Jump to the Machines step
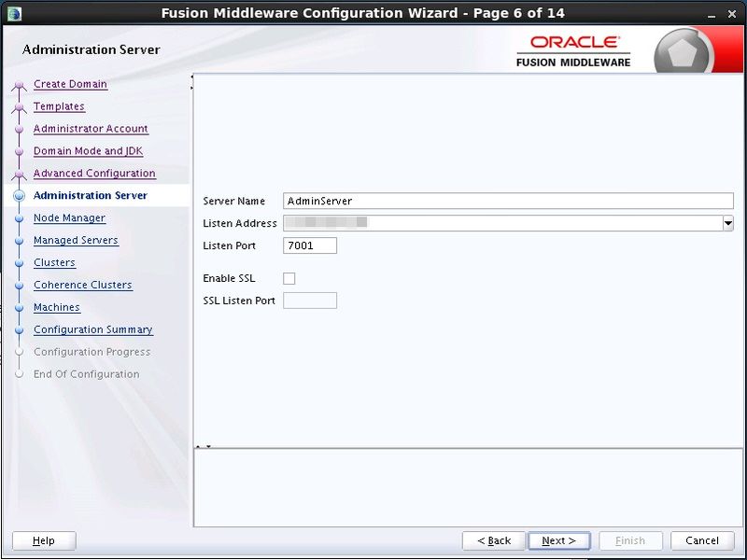747x560 pixels. pos(57,307)
